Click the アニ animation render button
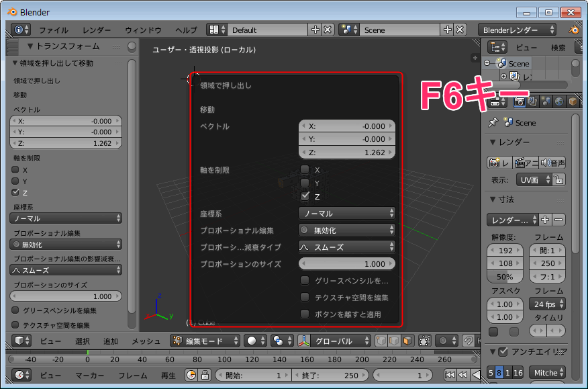588x389 pixels. (526, 163)
